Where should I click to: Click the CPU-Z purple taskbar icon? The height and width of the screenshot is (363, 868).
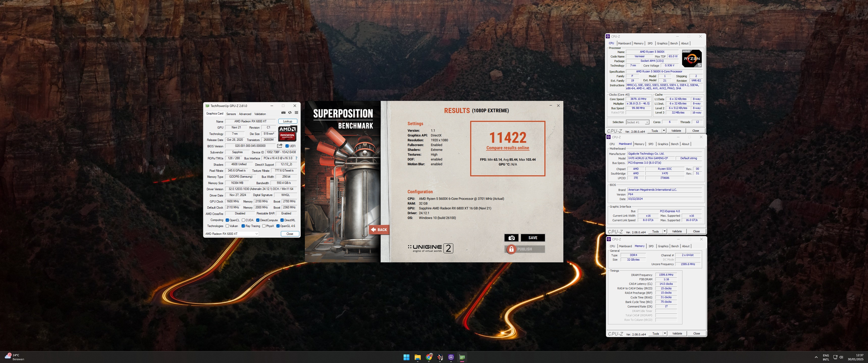[x=451, y=357]
